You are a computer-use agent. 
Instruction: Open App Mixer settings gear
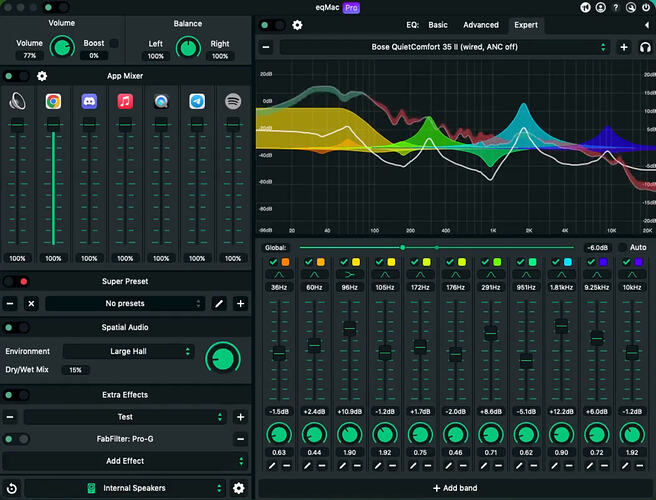click(42, 76)
